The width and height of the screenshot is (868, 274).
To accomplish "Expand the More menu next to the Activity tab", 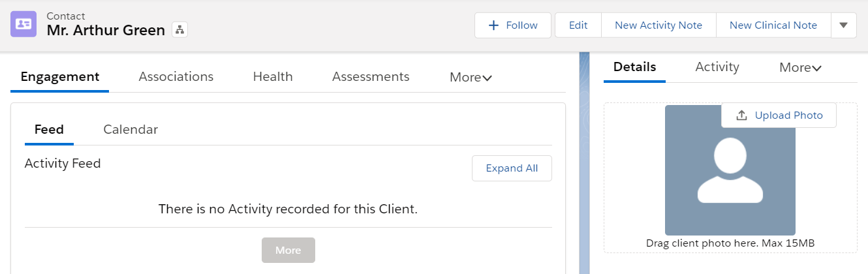I will tap(800, 67).
